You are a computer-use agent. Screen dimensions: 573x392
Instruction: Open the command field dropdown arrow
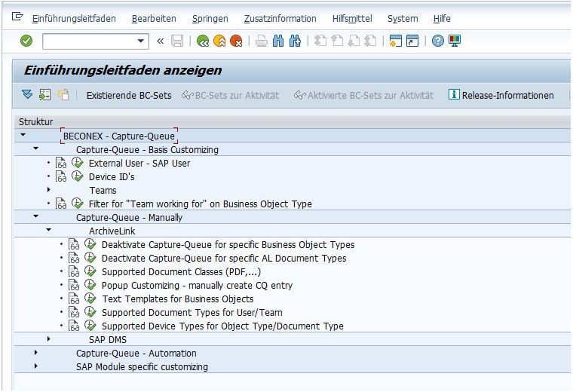(x=141, y=41)
